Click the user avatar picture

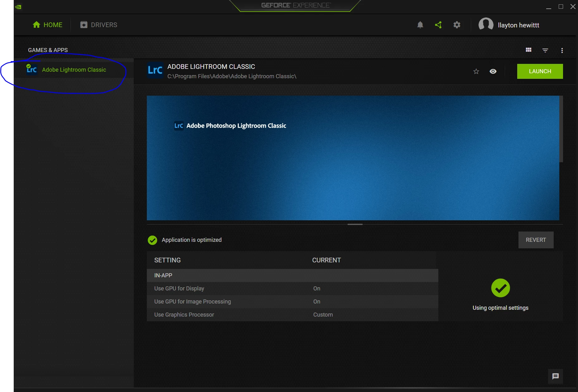point(486,25)
